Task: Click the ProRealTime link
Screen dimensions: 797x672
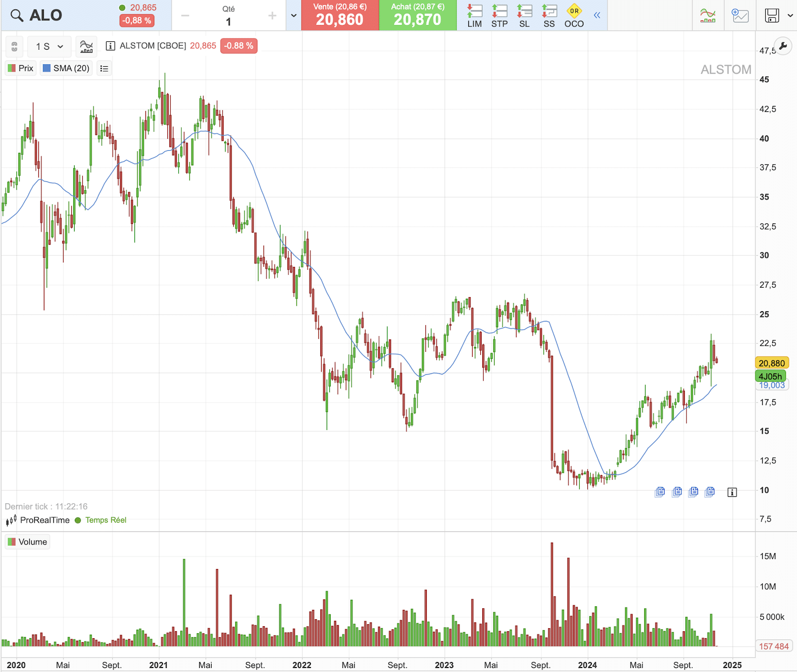Action: (45, 520)
